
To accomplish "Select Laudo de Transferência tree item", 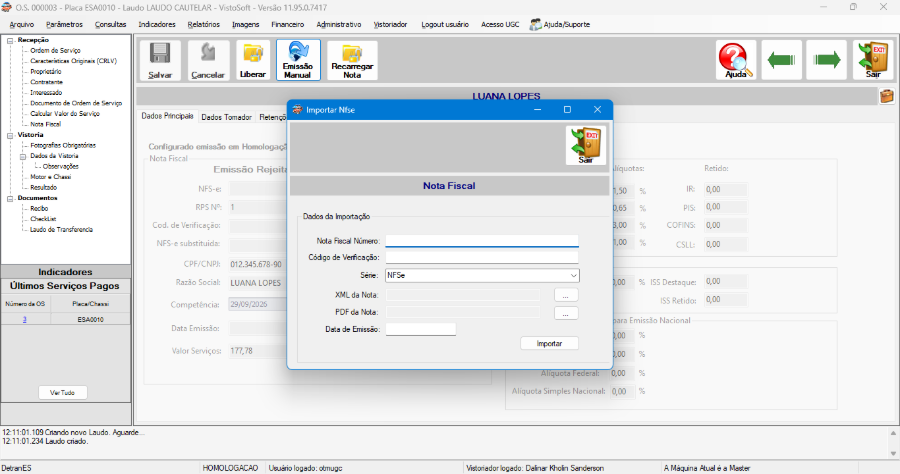I will [x=61, y=230].
